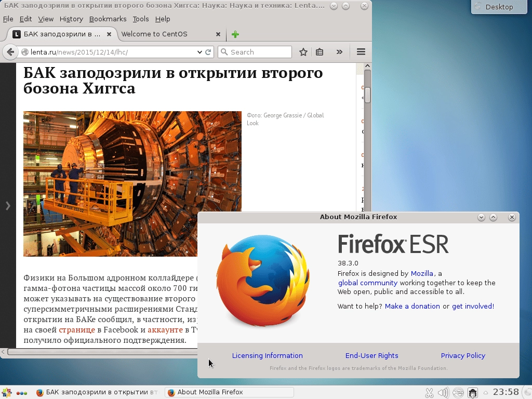Shade the About Mozilla Firefox dialog
The height and width of the screenshot is (399, 532).
(x=481, y=218)
